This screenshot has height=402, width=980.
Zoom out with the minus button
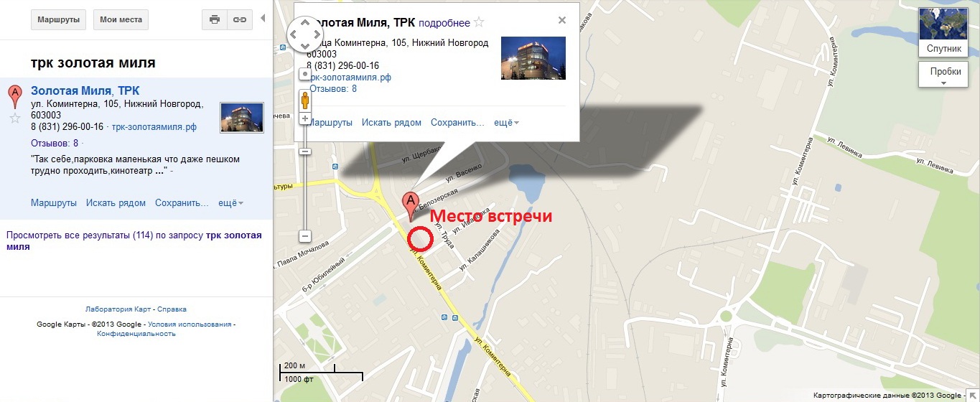(x=305, y=235)
